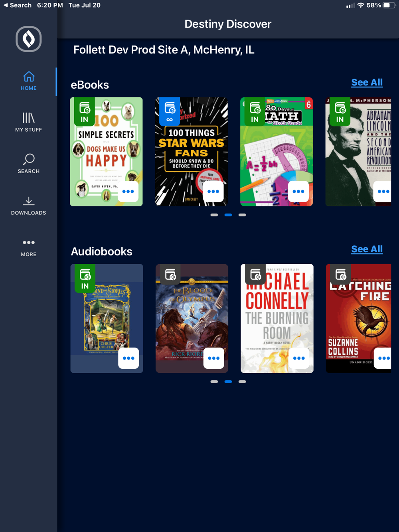Open options for Land of Stories audiobook
This screenshot has height=532, width=399.
coord(128,358)
